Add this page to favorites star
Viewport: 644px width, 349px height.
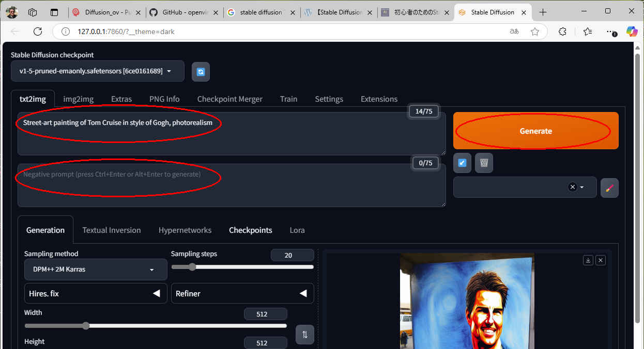pos(535,31)
